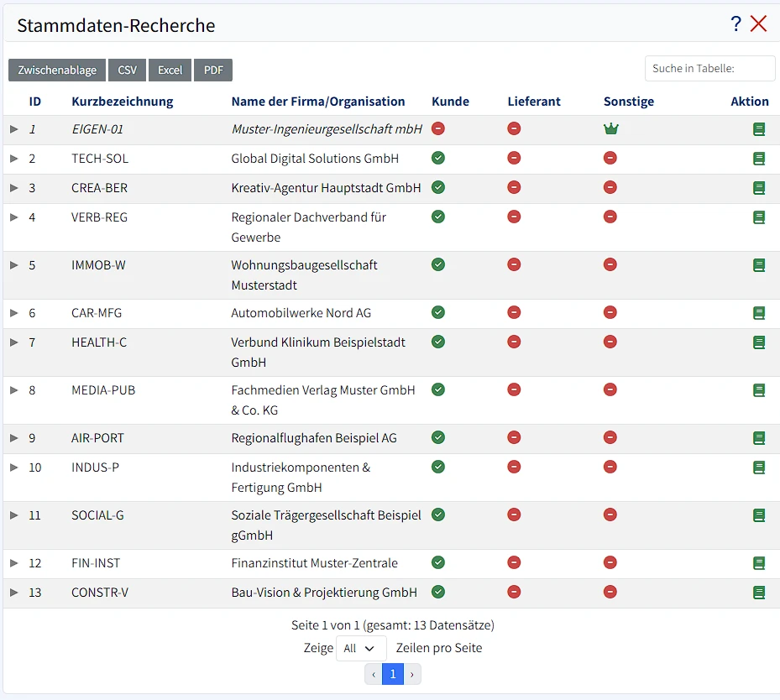Open the action icon for FIN-INST

point(759,562)
